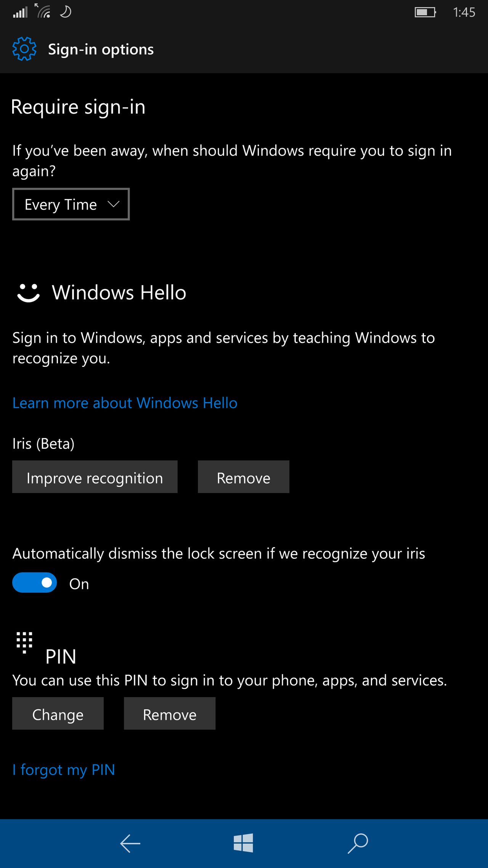Change the PIN
Viewport: 488px width, 868px height.
click(58, 714)
